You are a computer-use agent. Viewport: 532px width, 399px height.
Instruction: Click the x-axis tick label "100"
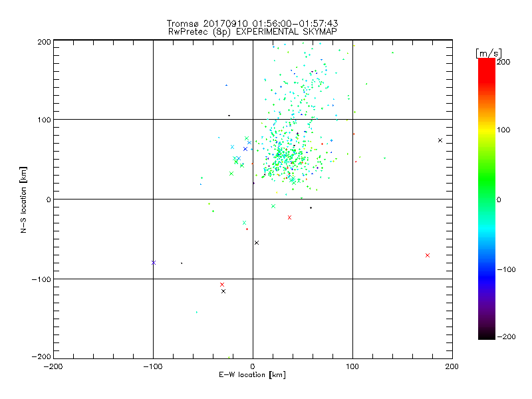click(352, 366)
